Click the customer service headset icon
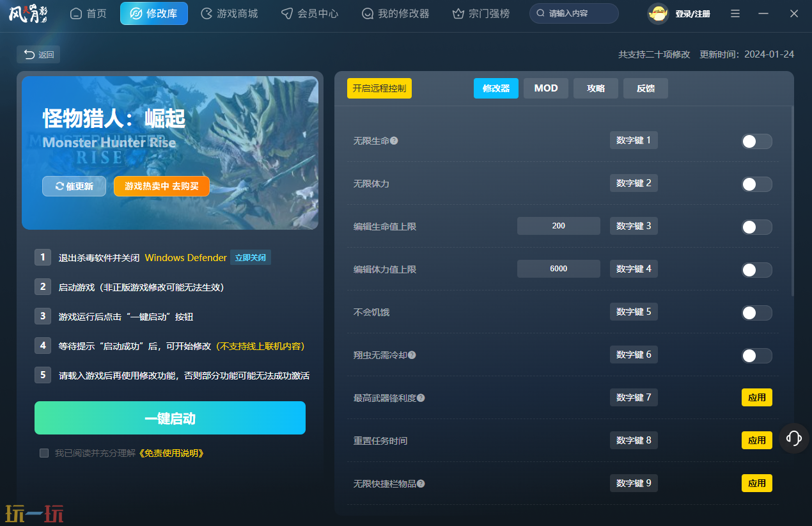812x526 pixels. [x=794, y=438]
